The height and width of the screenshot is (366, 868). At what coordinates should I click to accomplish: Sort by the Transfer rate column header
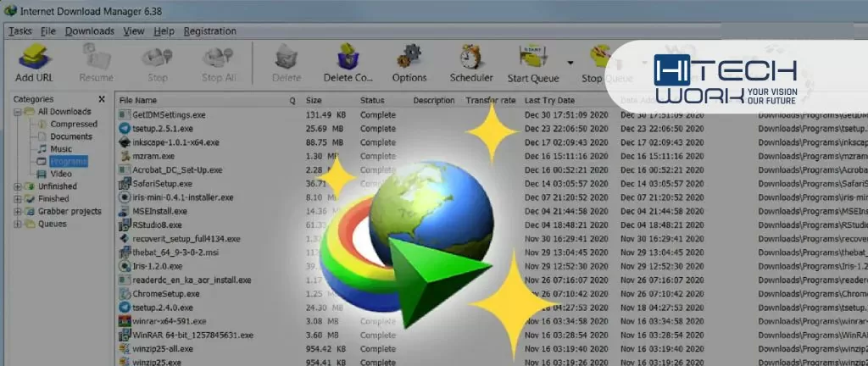[491, 100]
